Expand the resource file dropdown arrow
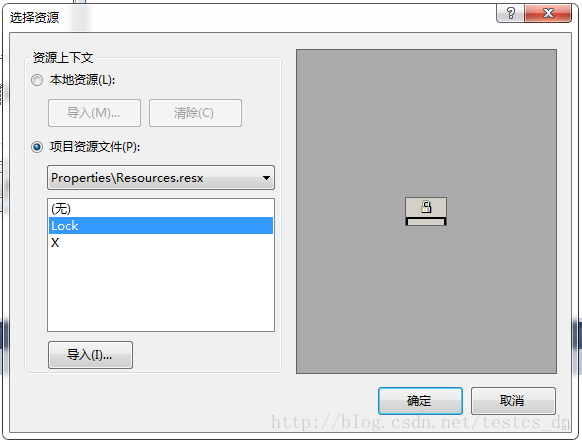 266,178
